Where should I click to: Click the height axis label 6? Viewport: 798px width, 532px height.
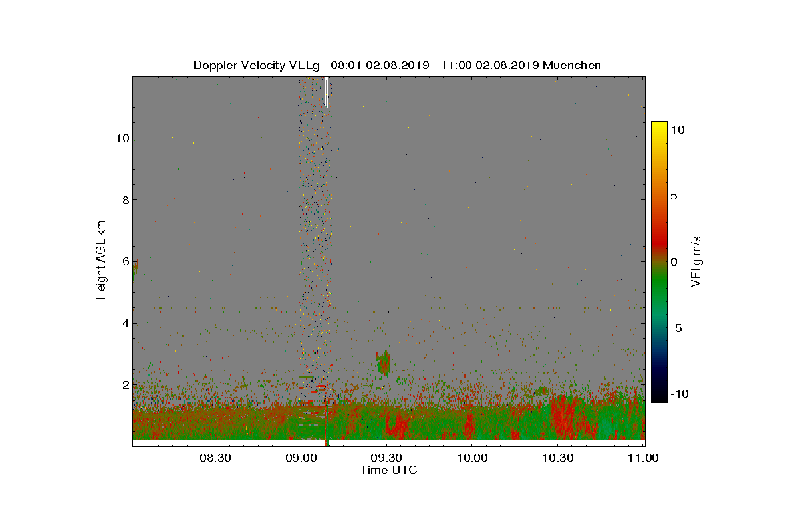(124, 262)
